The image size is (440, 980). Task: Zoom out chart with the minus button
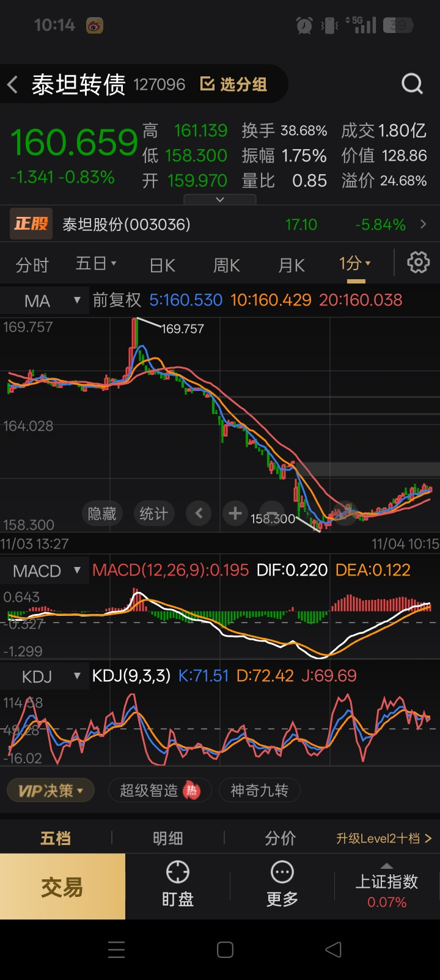[x=271, y=512]
